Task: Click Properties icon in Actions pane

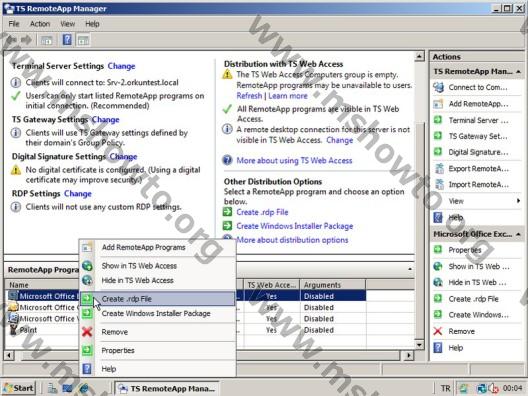Action: [438, 250]
